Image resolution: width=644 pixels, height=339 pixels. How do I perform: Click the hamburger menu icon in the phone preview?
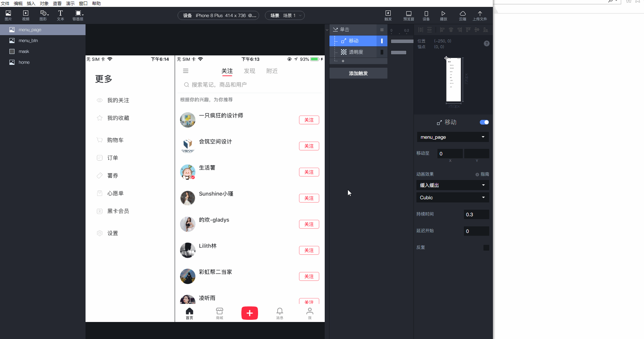click(x=186, y=71)
